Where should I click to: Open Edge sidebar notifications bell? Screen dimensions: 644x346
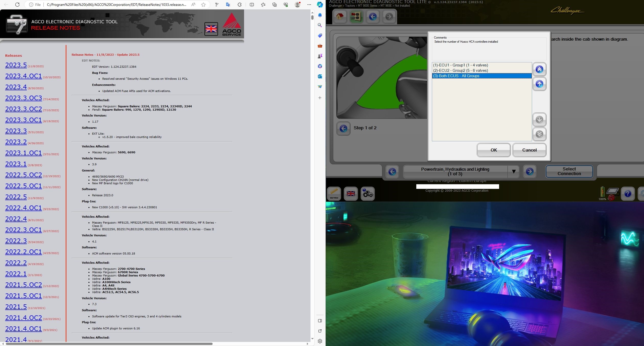(320, 15)
